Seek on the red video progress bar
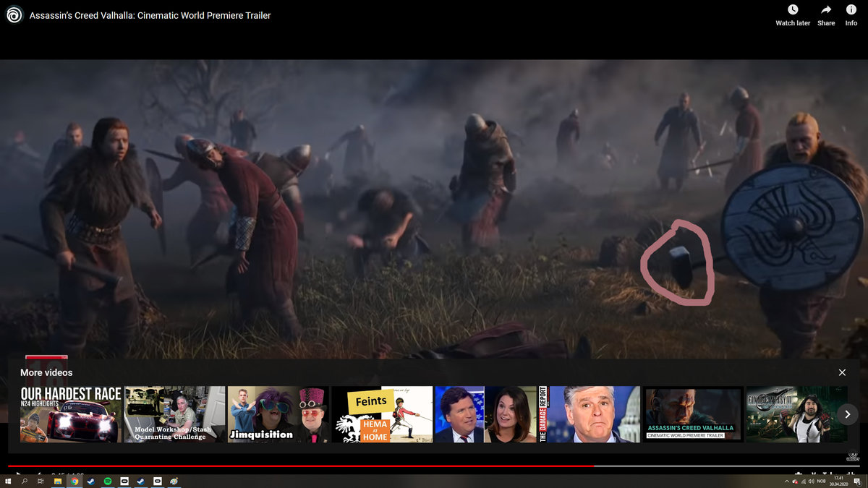The image size is (868, 488). pos(300,466)
